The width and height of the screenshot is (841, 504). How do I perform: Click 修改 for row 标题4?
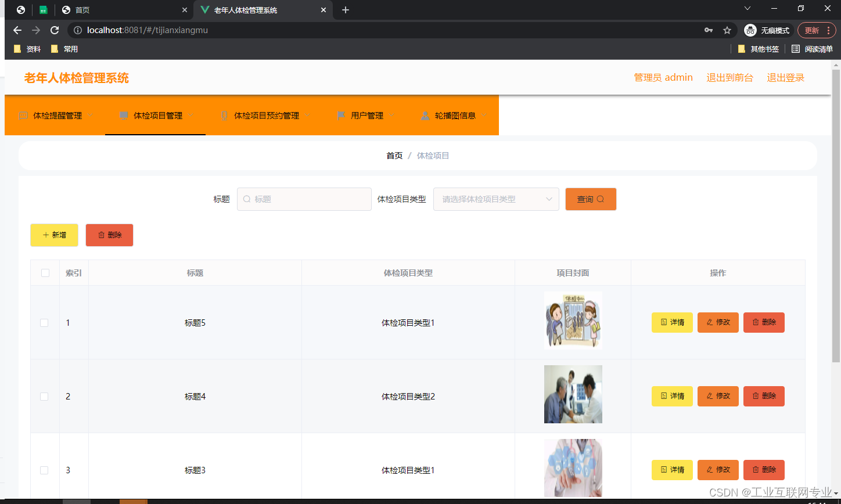tap(718, 396)
